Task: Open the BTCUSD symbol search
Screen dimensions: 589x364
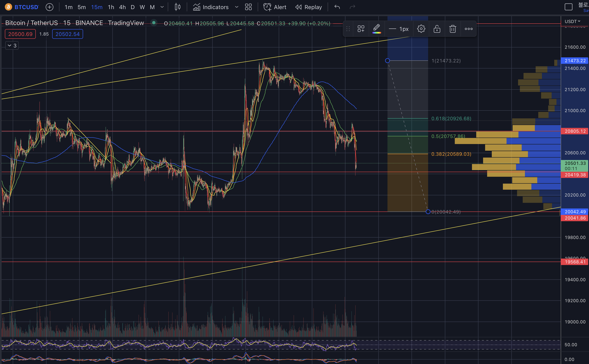Action: pos(26,7)
